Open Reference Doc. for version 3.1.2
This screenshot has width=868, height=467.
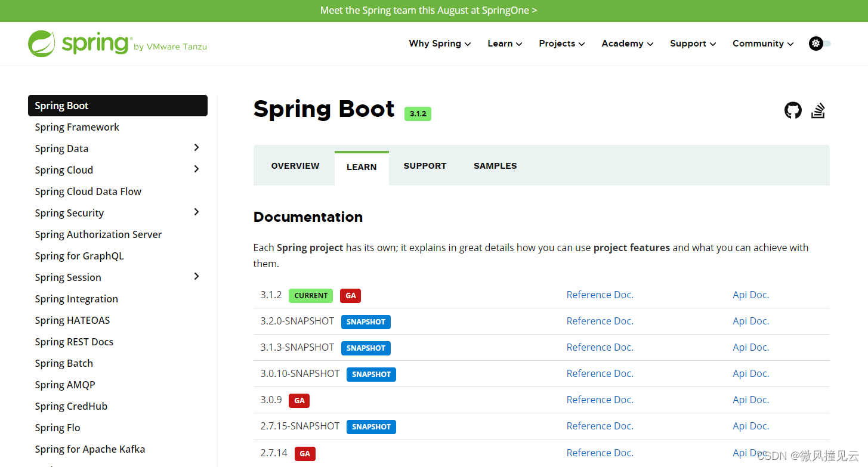pyautogui.click(x=600, y=295)
